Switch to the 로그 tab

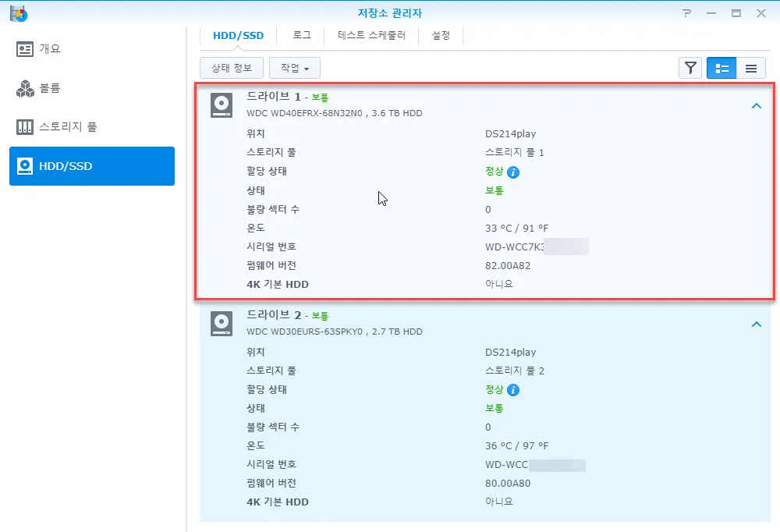tap(300, 35)
